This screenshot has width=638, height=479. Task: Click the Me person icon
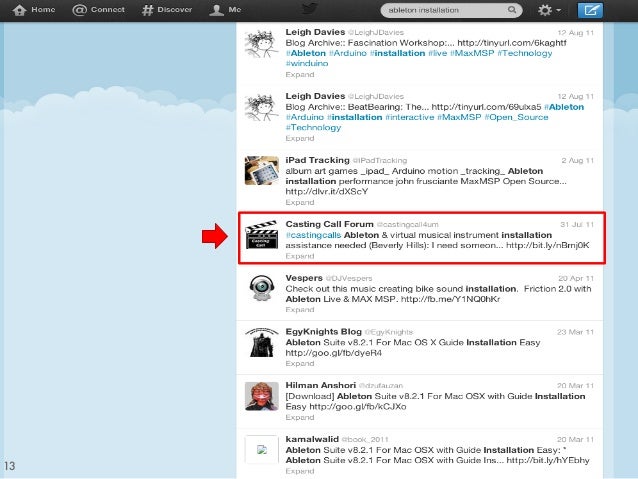[x=216, y=10]
